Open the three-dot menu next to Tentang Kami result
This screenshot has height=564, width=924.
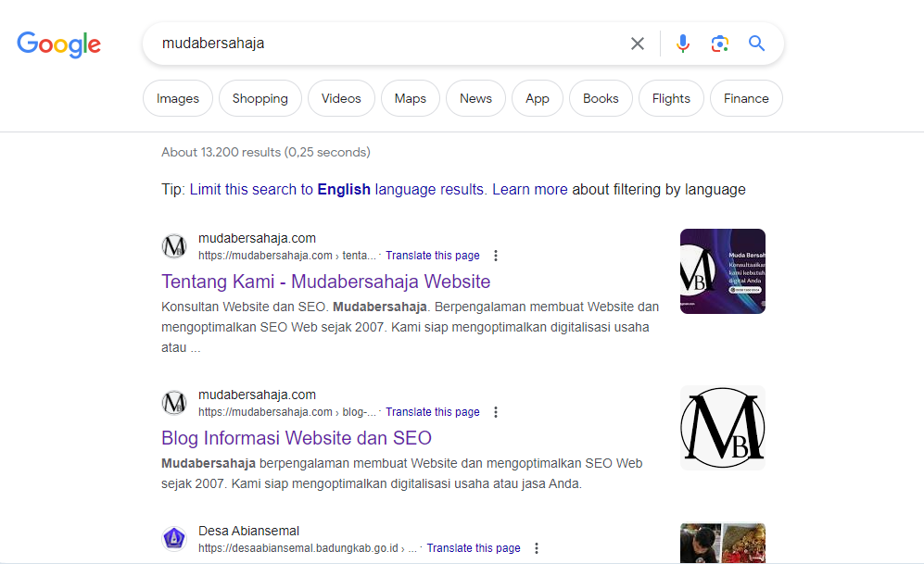(496, 256)
